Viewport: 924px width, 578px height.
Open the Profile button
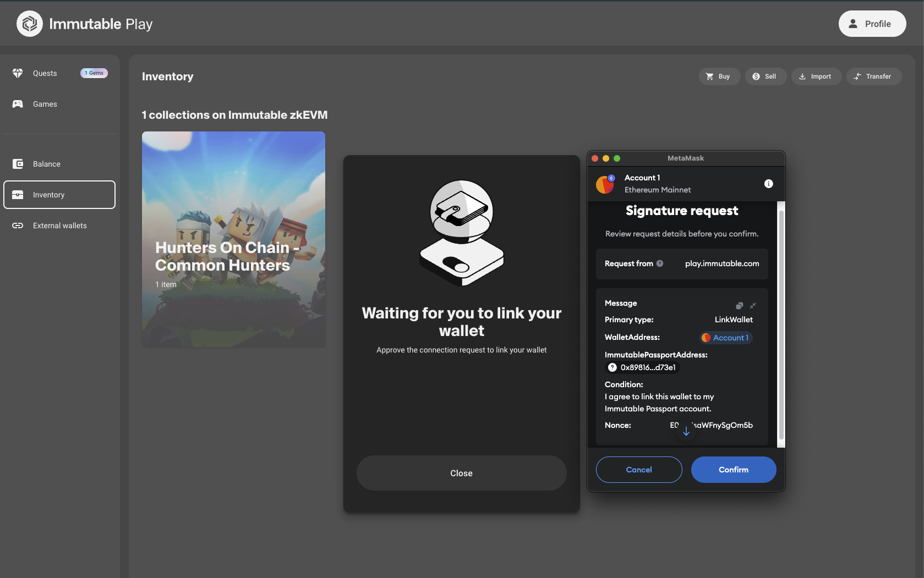point(872,24)
